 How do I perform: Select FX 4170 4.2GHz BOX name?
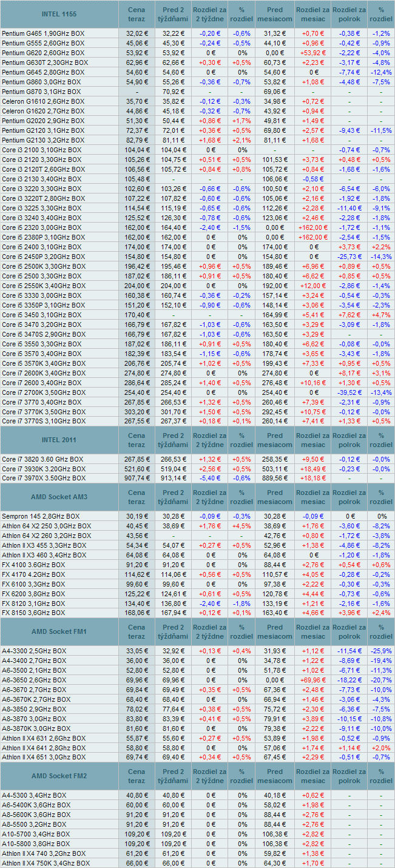coord(34,575)
